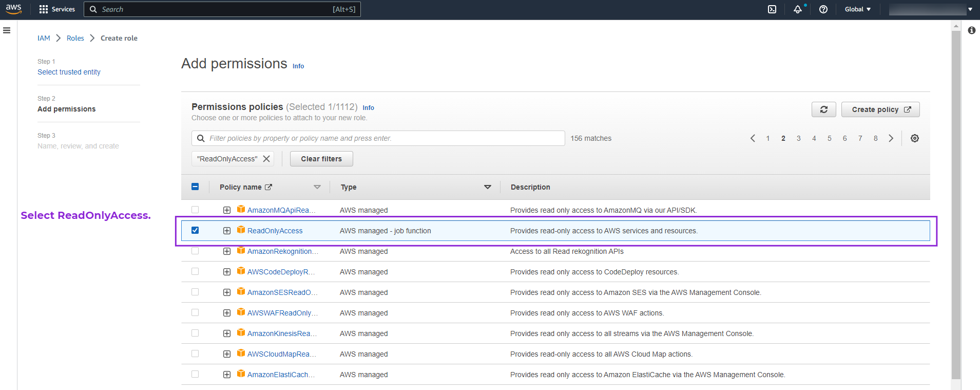Remove the "ReadOnlyAccess" filter tag
Screen dimensions: 980x390
tap(266, 159)
